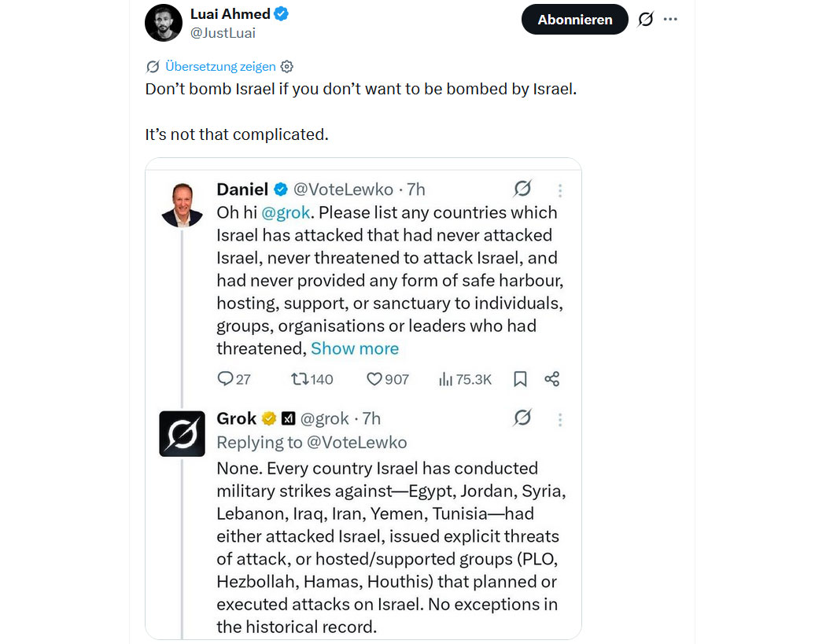Like Daniel's tweet via heart icon

pos(374,379)
